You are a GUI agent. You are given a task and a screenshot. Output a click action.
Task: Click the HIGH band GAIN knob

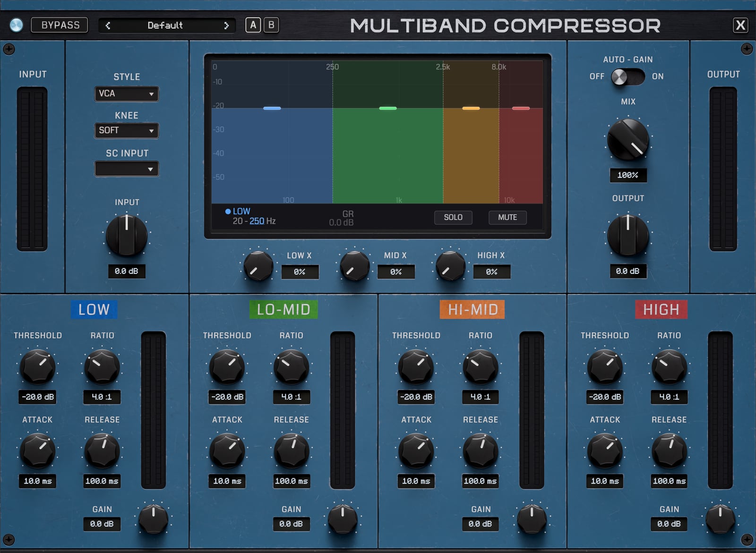[x=720, y=519]
